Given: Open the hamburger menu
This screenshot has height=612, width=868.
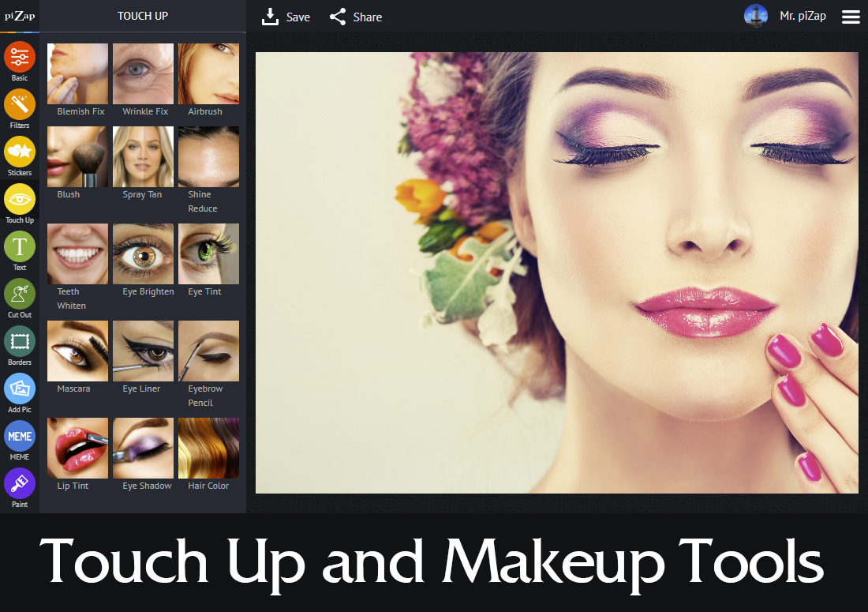Looking at the screenshot, I should (851, 17).
